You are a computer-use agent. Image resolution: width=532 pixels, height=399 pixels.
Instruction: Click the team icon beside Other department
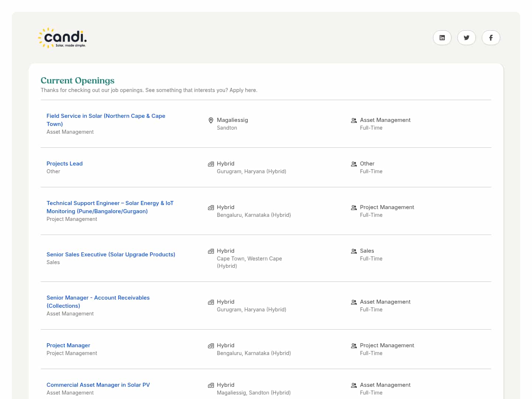click(354, 164)
